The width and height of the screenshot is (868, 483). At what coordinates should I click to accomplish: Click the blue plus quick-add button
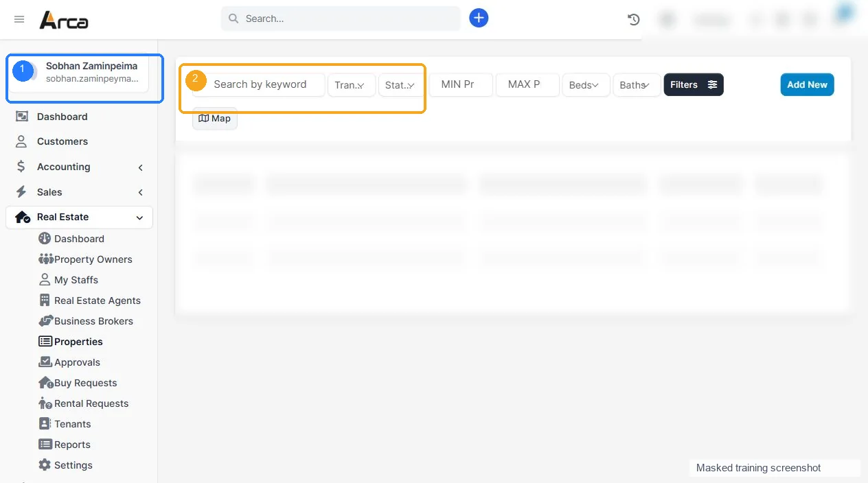(479, 19)
